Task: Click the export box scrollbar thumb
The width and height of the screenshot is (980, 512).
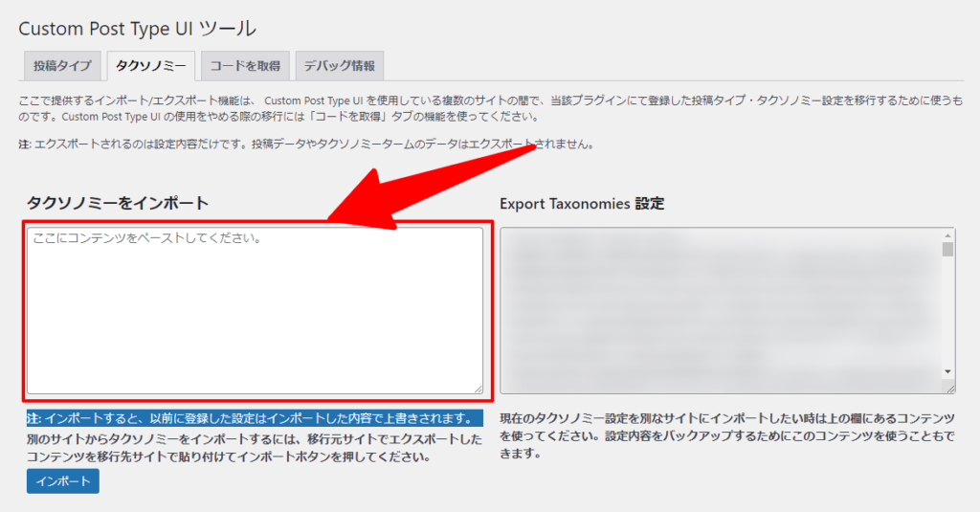Action: pos(947,251)
